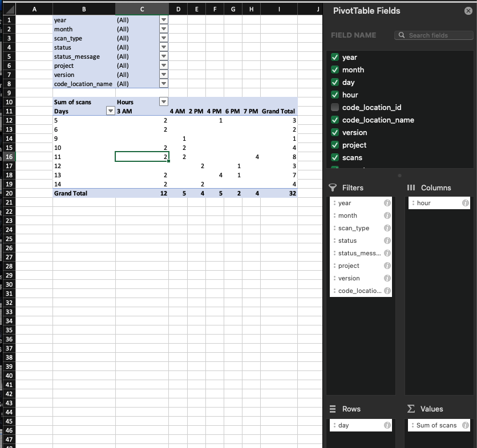The height and width of the screenshot is (448, 477).
Task: Click info icon for project filter field
Action: (387, 266)
